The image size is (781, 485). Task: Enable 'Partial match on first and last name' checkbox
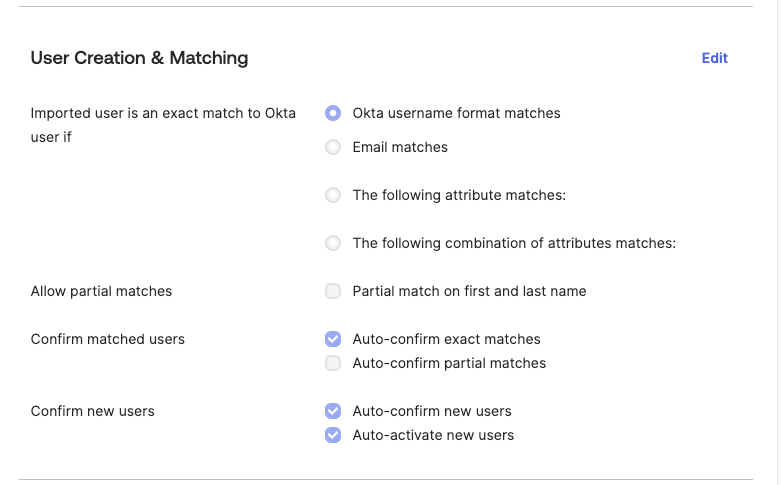(333, 291)
